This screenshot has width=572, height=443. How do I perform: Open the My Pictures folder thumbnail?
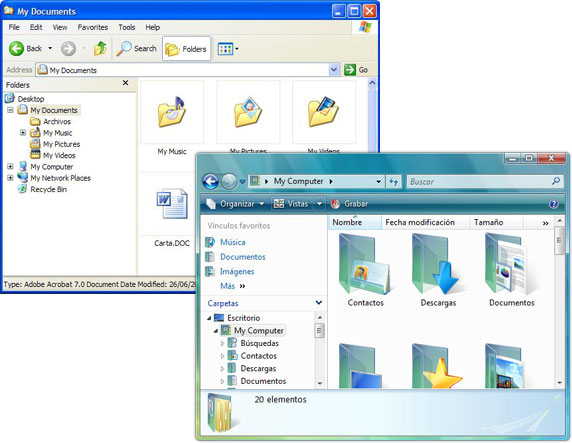coord(248,112)
